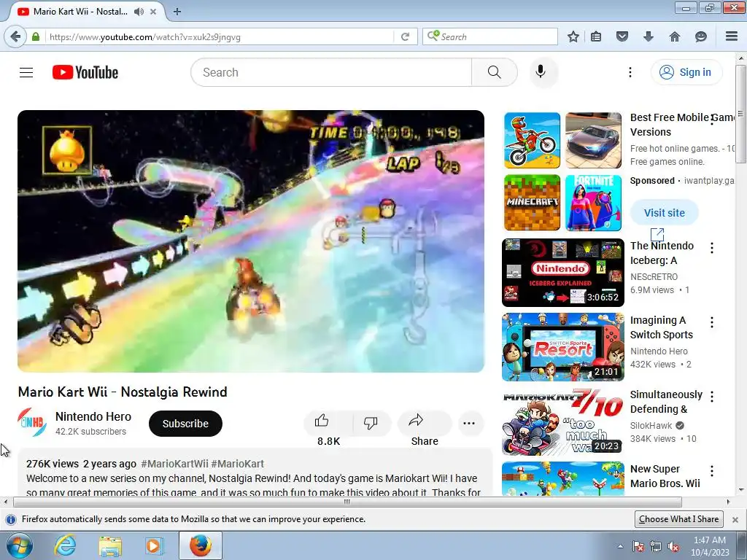Open options for the Best Free Mobile Games ad
This screenshot has width=747, height=560.
point(712,119)
